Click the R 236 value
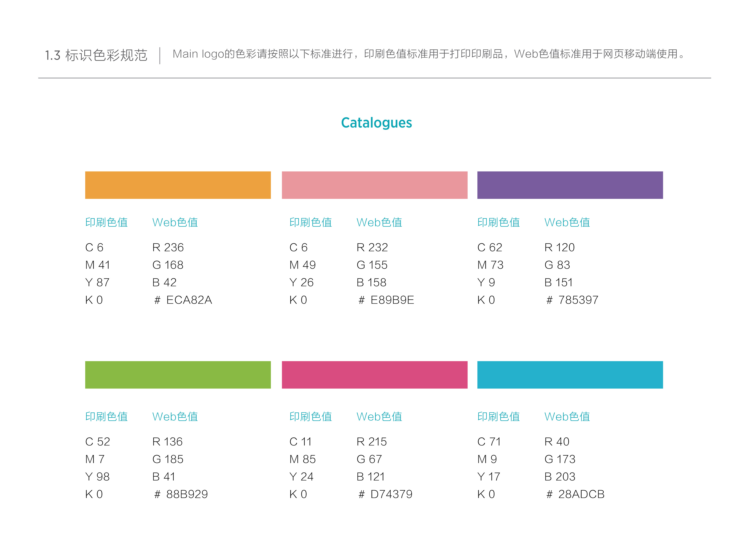Screen dimensions: 747x560 [x=168, y=247]
